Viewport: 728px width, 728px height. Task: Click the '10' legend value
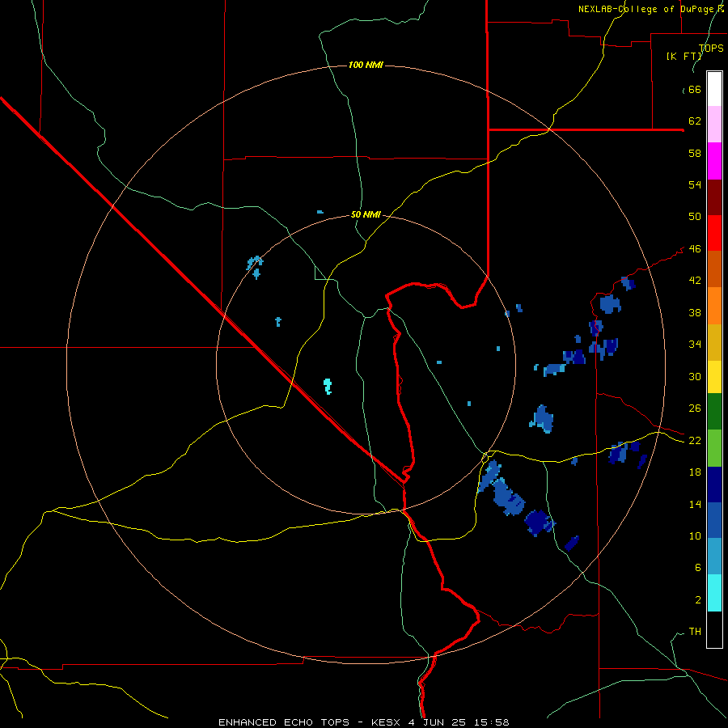click(x=695, y=535)
